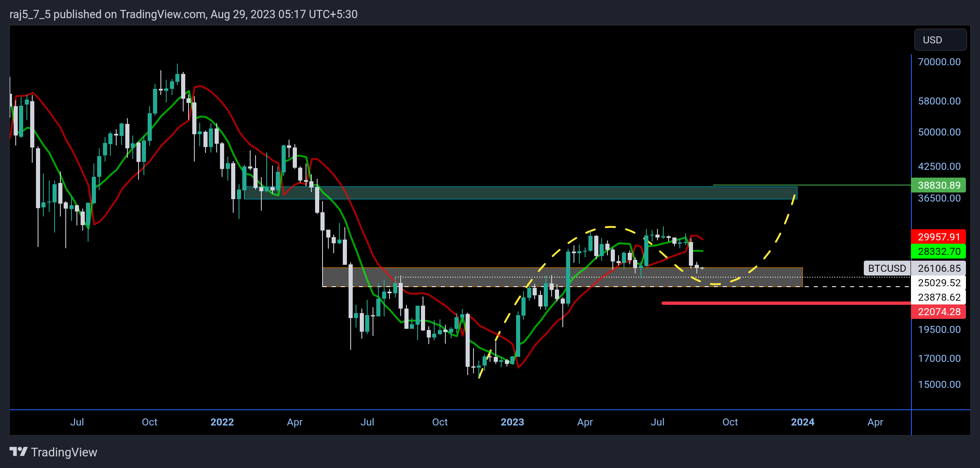This screenshot has height=468, width=980.
Task: Select the 38830.89 green price label
Action: 938,185
